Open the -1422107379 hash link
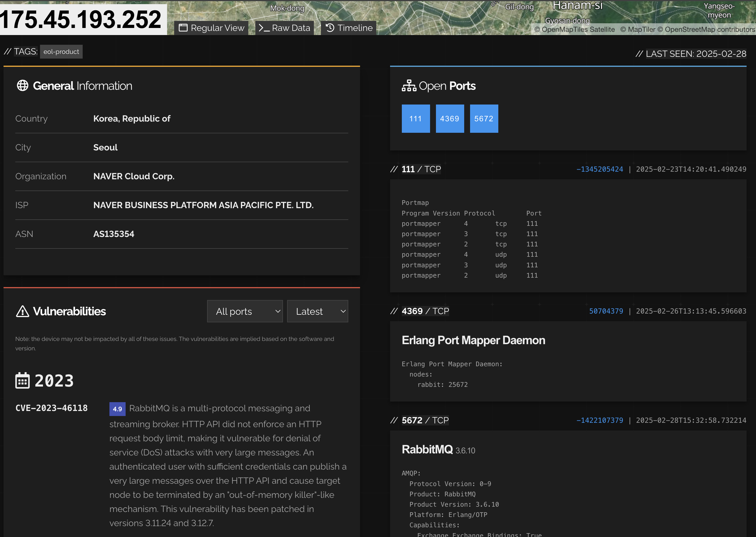Viewport: 756px width, 537px height. coord(600,420)
